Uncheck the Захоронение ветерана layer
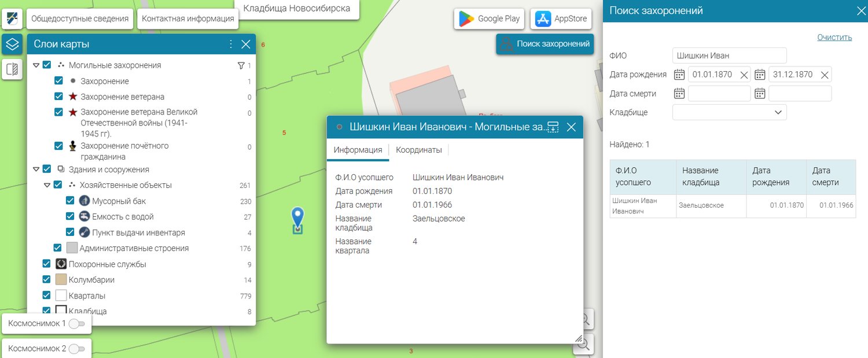868x358 pixels. (58, 97)
